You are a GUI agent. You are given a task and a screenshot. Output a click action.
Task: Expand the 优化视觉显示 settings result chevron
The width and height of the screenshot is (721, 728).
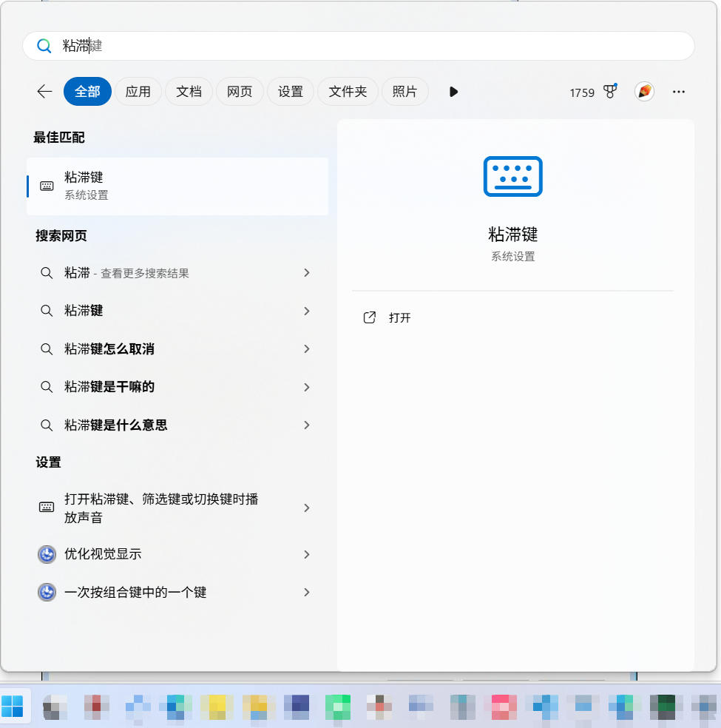[x=307, y=554]
